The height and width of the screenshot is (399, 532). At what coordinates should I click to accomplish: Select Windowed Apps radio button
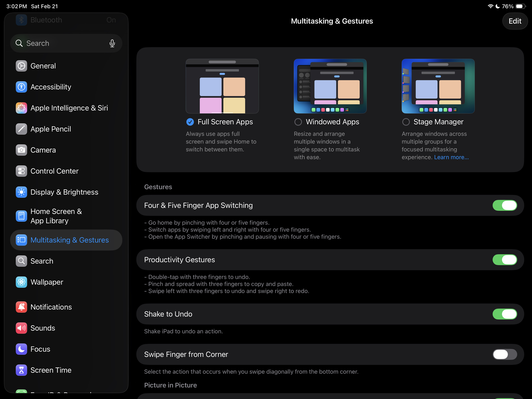point(298,122)
